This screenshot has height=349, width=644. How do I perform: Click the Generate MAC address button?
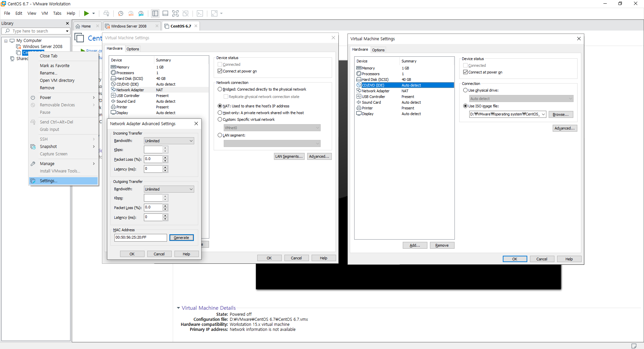tap(181, 238)
